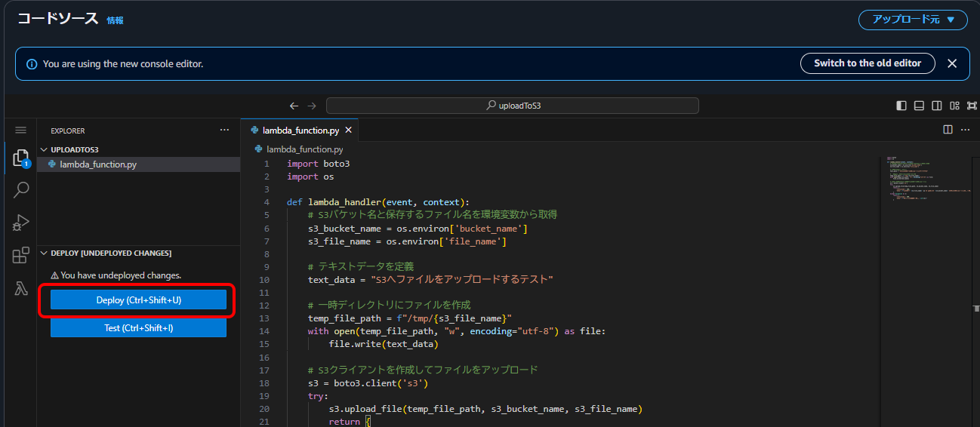Viewport: 980px width, 427px height.
Task: Click the 'with open(temp_file_path' line
Action: pos(457,331)
